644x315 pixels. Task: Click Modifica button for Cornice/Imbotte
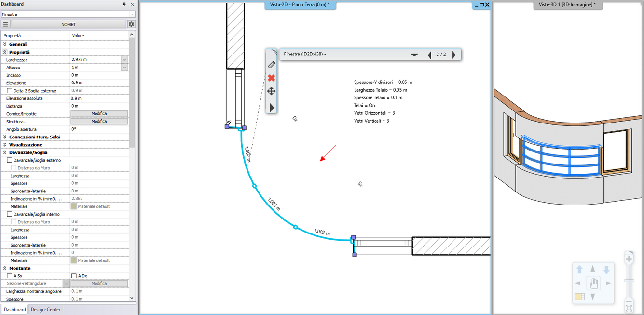pos(99,114)
